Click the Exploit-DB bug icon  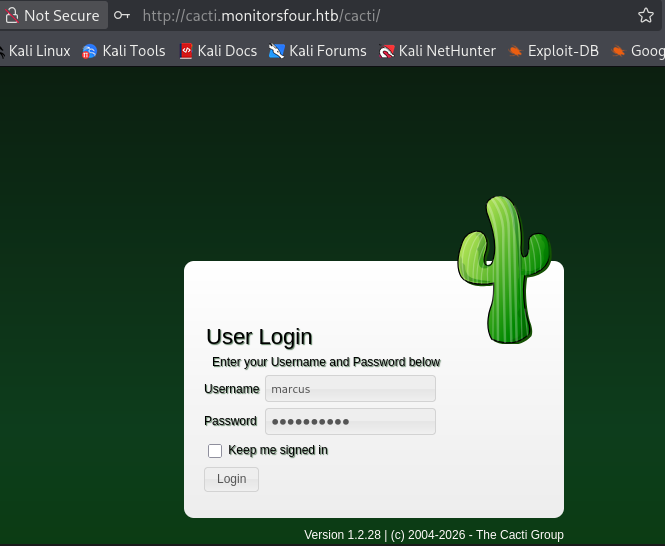click(515, 51)
